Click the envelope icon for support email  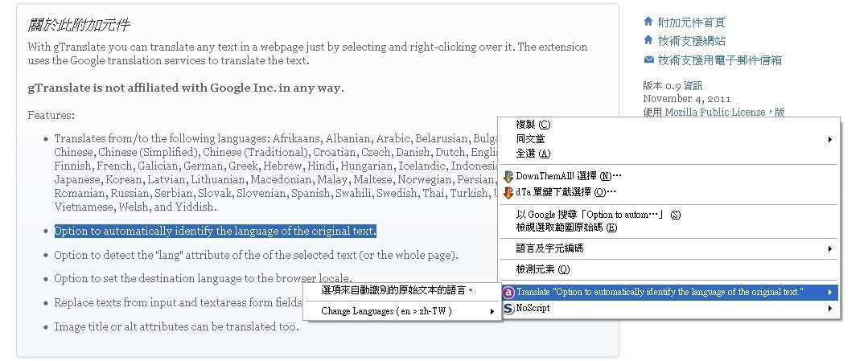pyautogui.click(x=648, y=59)
